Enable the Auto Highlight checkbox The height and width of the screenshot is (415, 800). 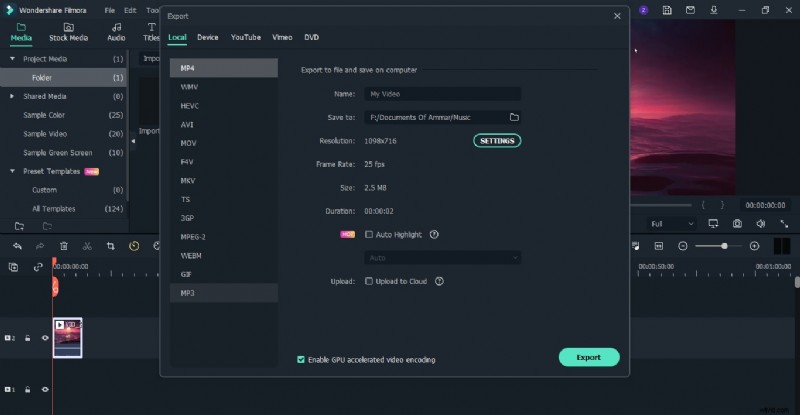tap(370, 234)
